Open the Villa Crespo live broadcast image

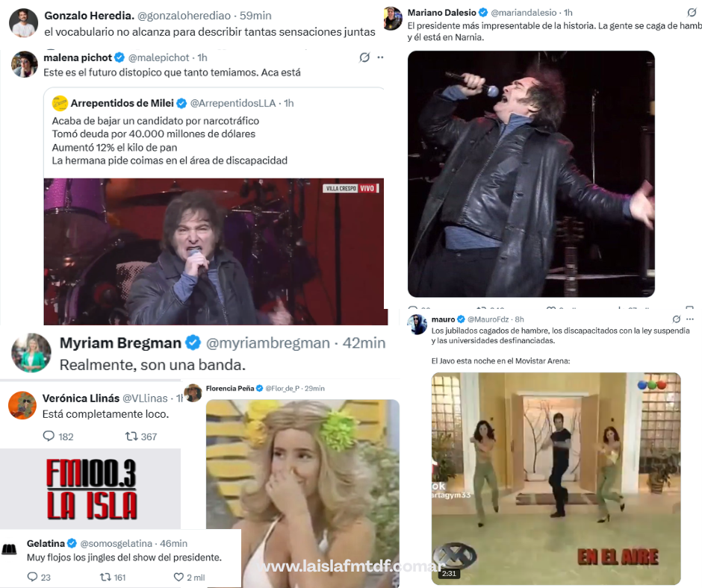(x=215, y=251)
